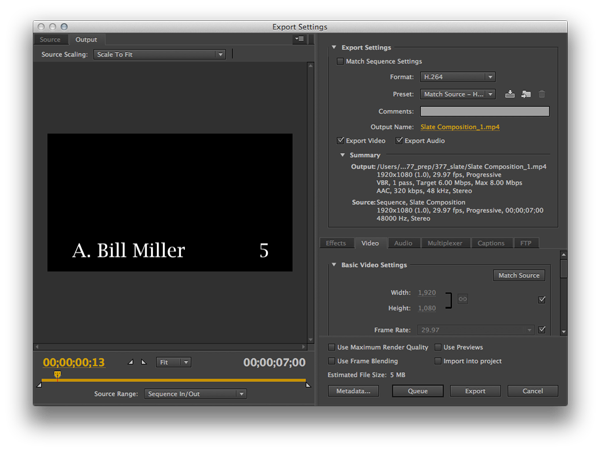Screen dimensions: 600x451
Task: Click the playhead marker on the timeline
Action: point(57,374)
